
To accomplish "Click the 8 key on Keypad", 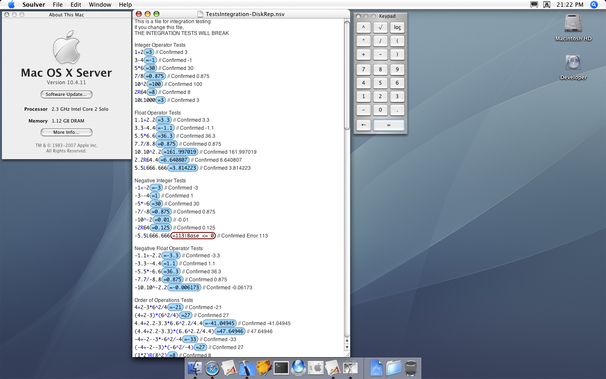I will [x=380, y=70].
